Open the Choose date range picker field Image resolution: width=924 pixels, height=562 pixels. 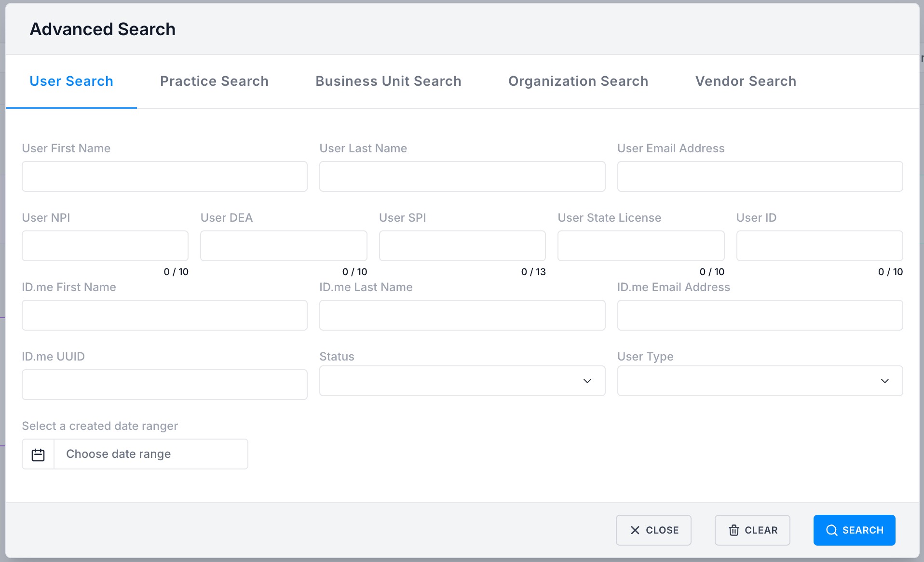(x=151, y=454)
